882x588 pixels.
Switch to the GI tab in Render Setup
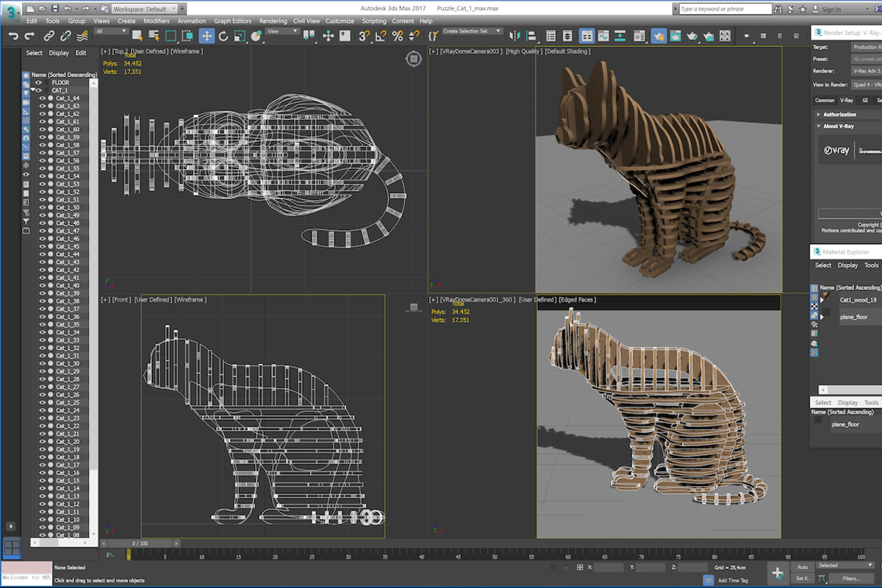[x=864, y=100]
